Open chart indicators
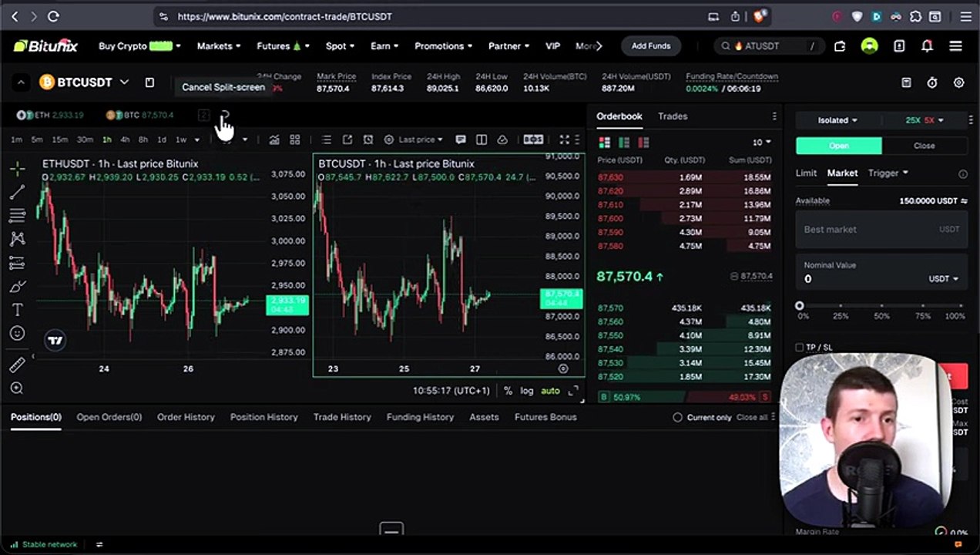Image resolution: width=980 pixels, height=555 pixels. pyautogui.click(x=274, y=140)
